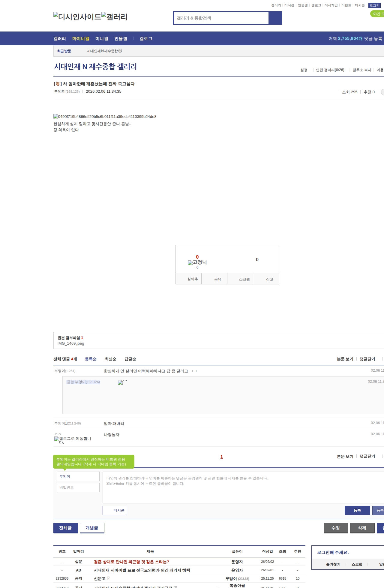
Task: Click 본문 보기 above the comments
Action: click(x=345, y=359)
